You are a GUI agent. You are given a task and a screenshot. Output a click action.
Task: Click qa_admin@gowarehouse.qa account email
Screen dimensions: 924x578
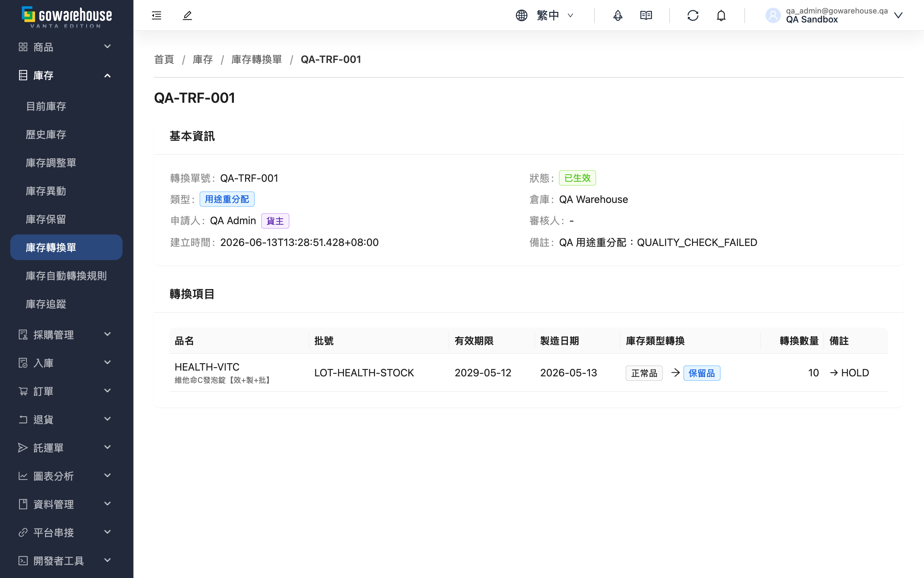point(836,11)
